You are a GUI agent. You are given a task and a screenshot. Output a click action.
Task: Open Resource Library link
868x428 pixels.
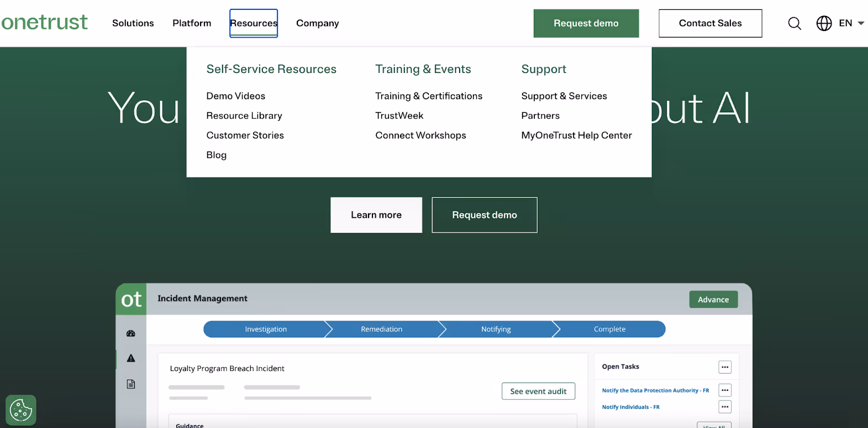[x=244, y=116]
